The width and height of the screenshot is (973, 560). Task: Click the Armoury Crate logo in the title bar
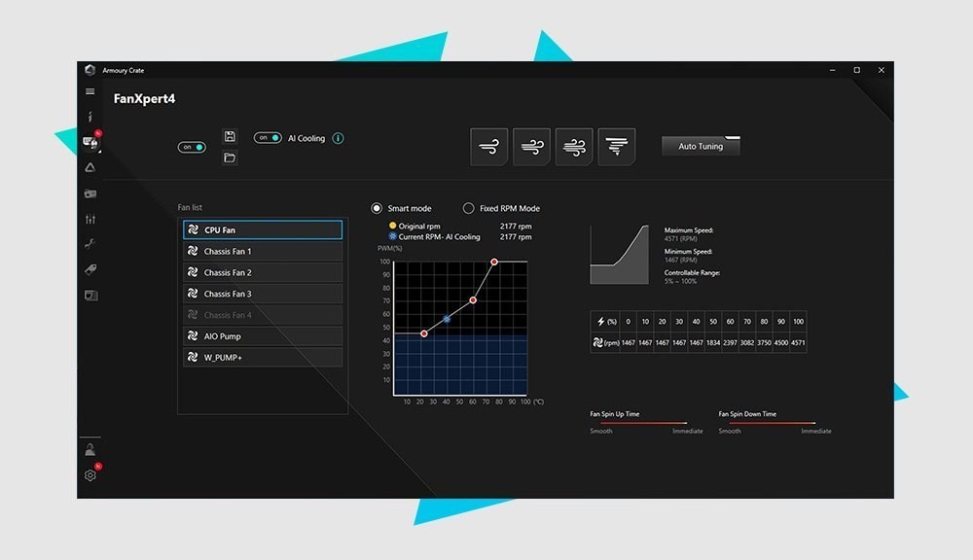pos(90,70)
